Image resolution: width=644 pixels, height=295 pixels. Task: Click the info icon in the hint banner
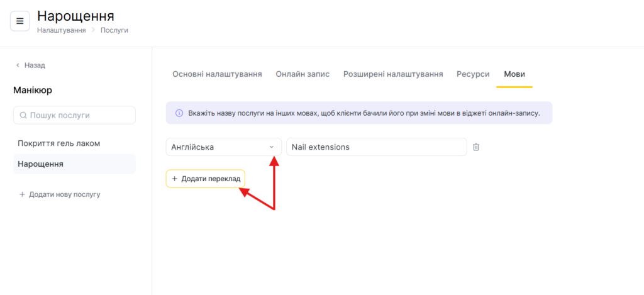coord(179,113)
